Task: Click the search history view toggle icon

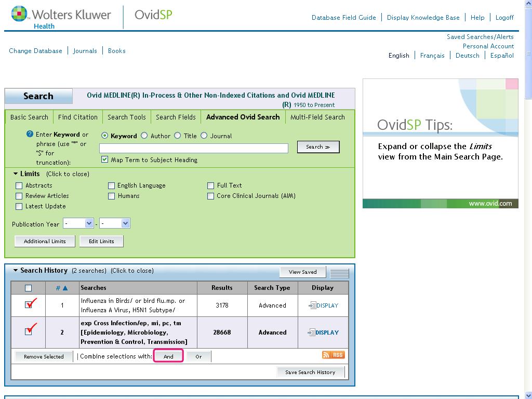Action: pos(339,272)
